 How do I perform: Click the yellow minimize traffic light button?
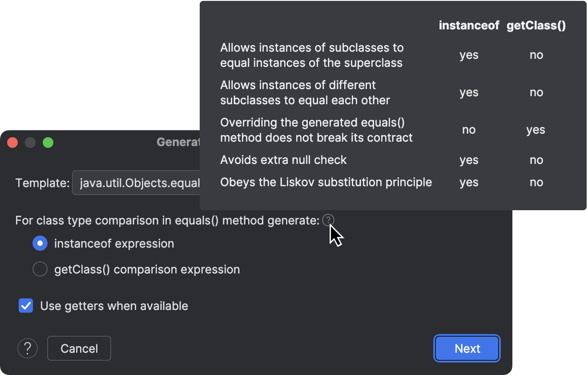click(x=30, y=143)
